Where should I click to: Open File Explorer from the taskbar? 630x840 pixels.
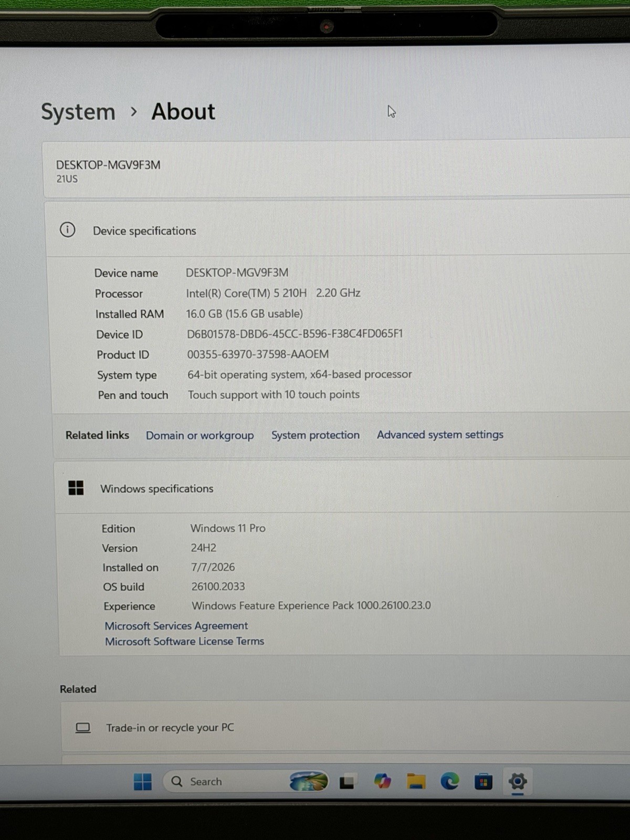coord(416,782)
